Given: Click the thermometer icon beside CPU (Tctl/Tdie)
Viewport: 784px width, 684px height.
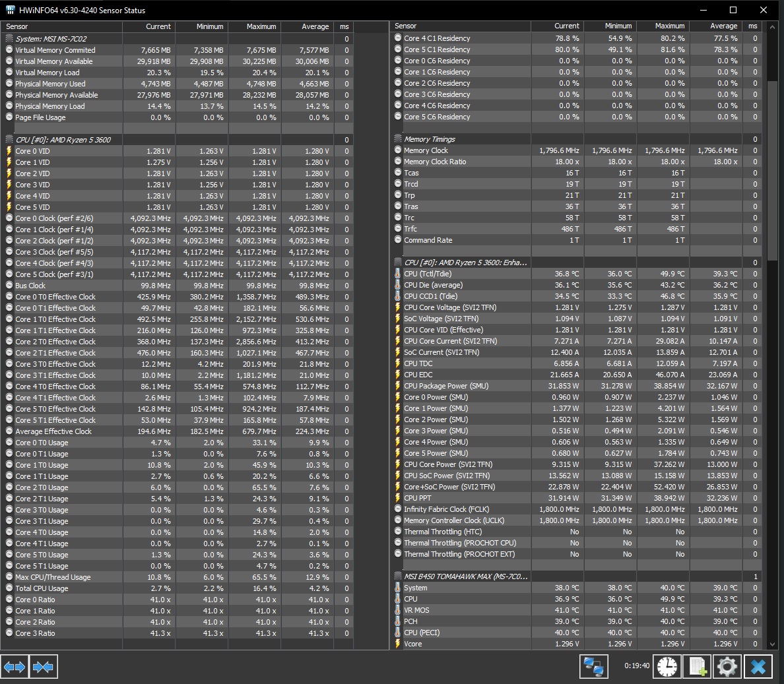Looking at the screenshot, I should (x=397, y=274).
